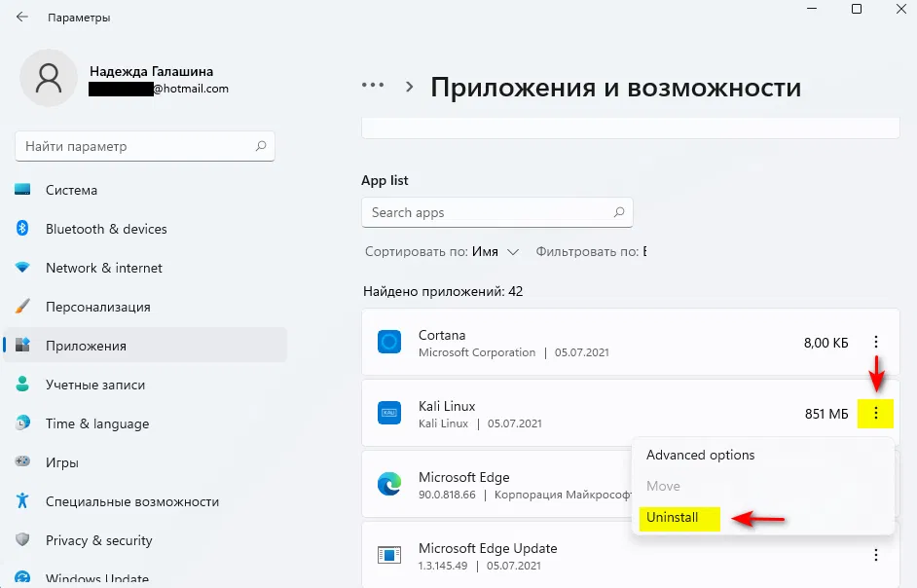Click the search magnifier in Search apps
Viewport: 917px width, 588px height.
[x=619, y=212]
